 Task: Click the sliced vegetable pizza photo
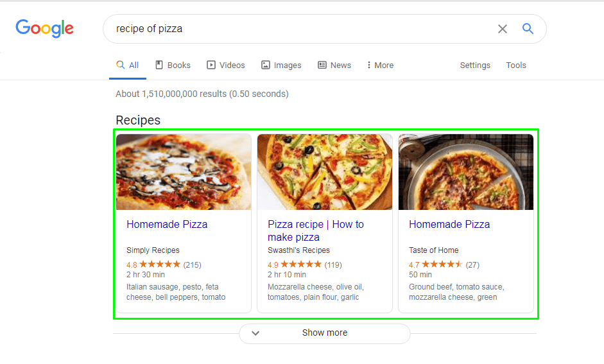click(x=325, y=172)
